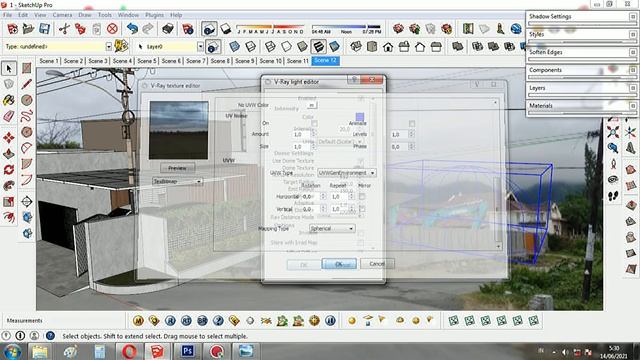Click the blue light color swatch
The height and width of the screenshot is (360, 640).
[360, 117]
